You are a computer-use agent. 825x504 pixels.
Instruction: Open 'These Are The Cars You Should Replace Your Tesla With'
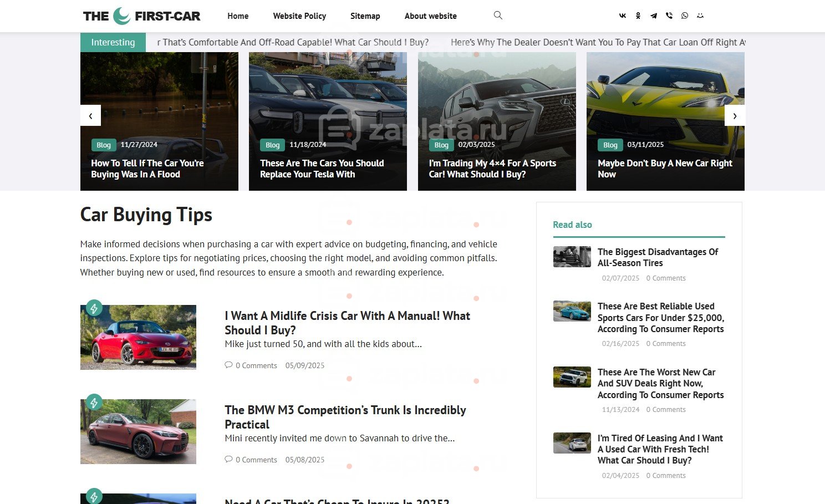coord(322,169)
